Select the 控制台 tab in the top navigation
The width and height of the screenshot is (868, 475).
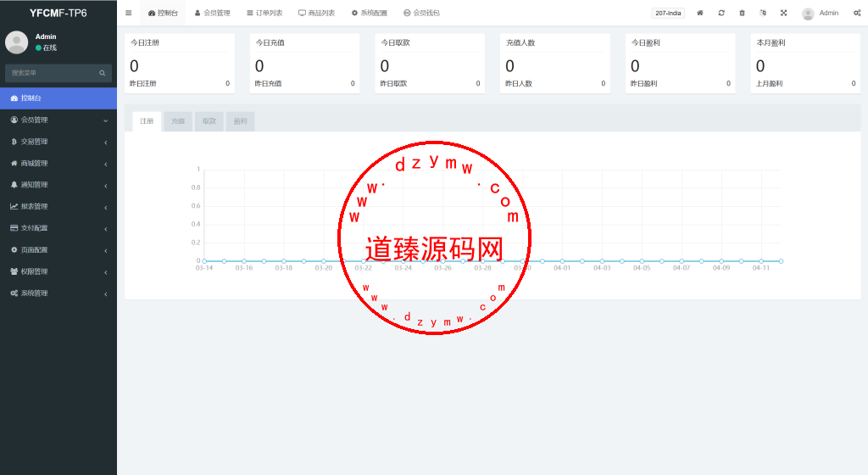click(163, 13)
